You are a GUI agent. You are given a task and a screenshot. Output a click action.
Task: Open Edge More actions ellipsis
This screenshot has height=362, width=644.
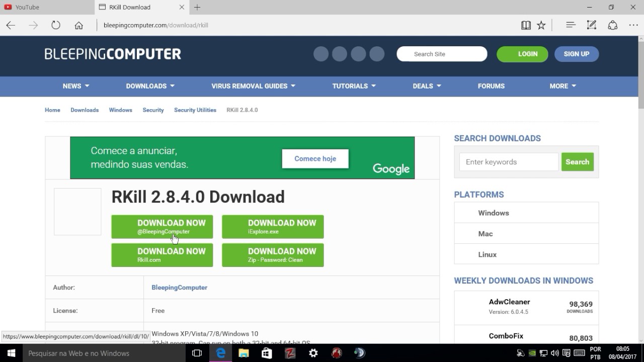tap(633, 25)
